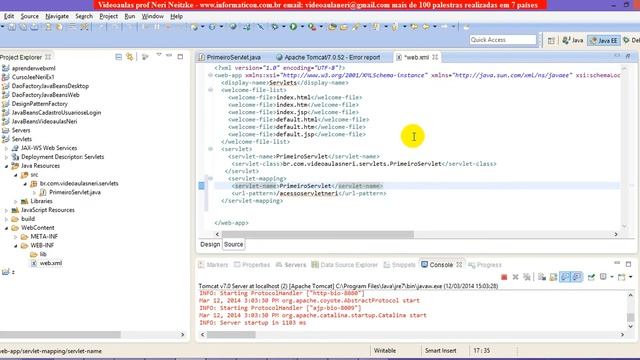Open the Project menu
Image resolution: width=640 pixels, height=360 pixels.
tap(108, 16)
